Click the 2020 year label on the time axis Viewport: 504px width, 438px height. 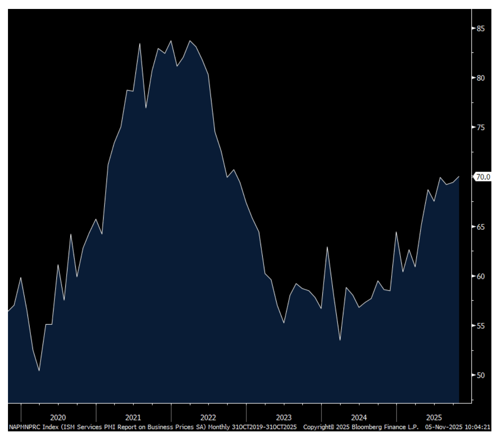[58, 417]
